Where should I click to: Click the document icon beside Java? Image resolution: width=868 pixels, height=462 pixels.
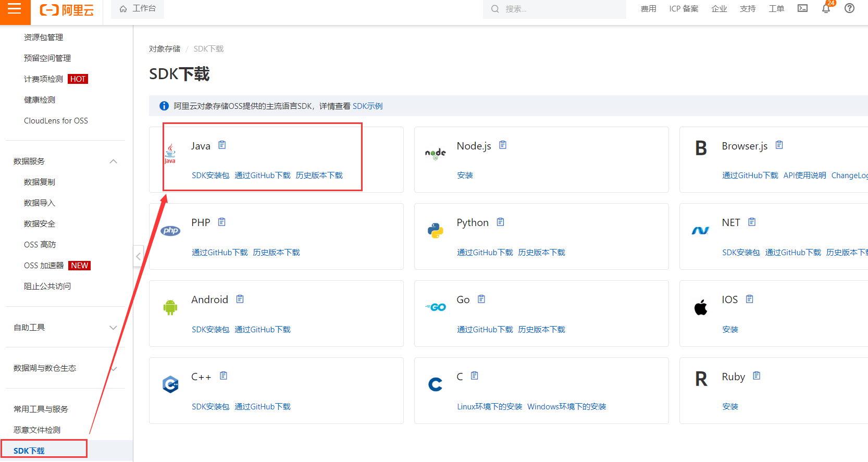tap(222, 145)
